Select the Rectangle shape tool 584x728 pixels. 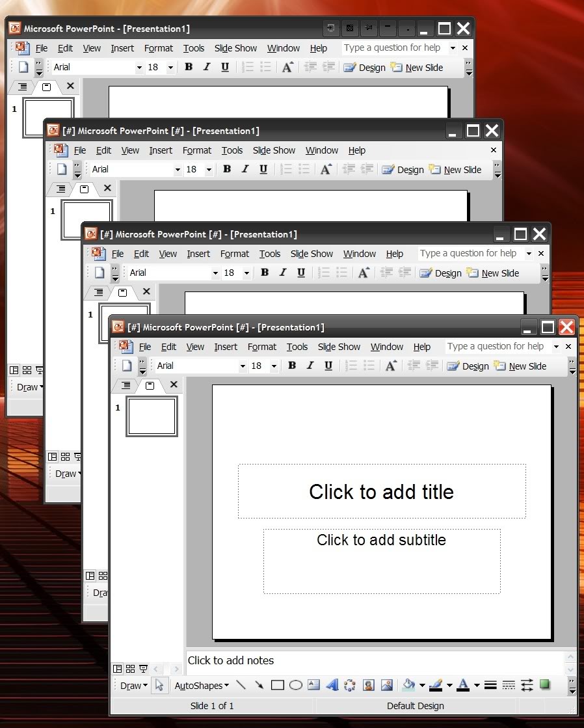(278, 685)
